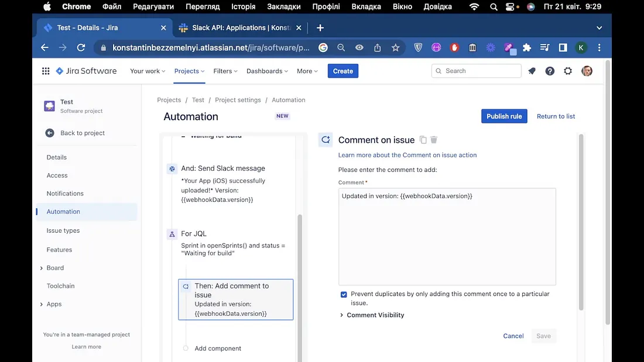The width and height of the screenshot is (644, 362).
Task: Cancel the comment edit
Action: coord(513,336)
